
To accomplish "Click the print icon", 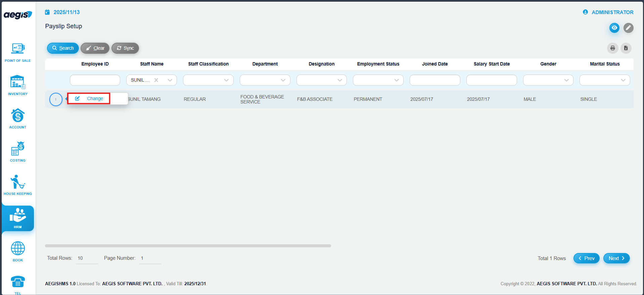I will pos(612,48).
